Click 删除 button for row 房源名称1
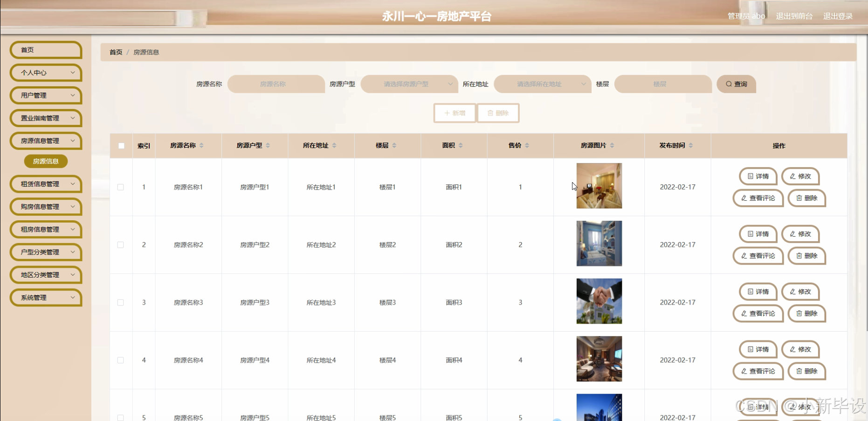868x421 pixels. click(807, 198)
